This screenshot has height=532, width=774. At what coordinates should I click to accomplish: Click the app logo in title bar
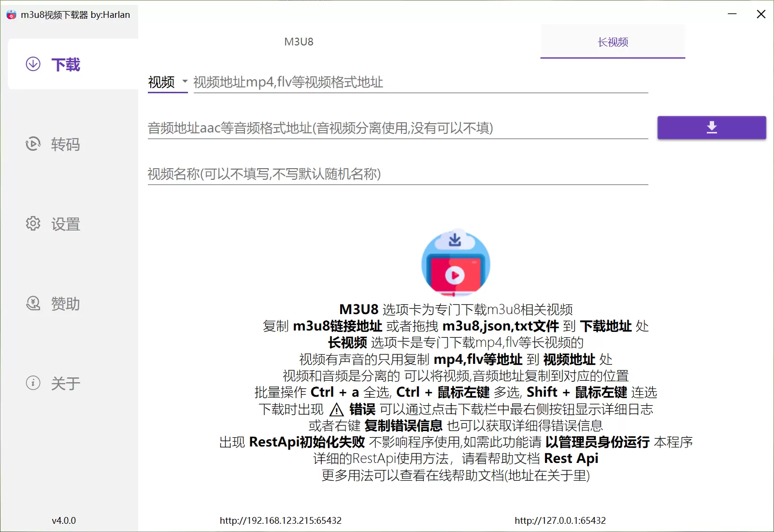pyautogui.click(x=11, y=15)
